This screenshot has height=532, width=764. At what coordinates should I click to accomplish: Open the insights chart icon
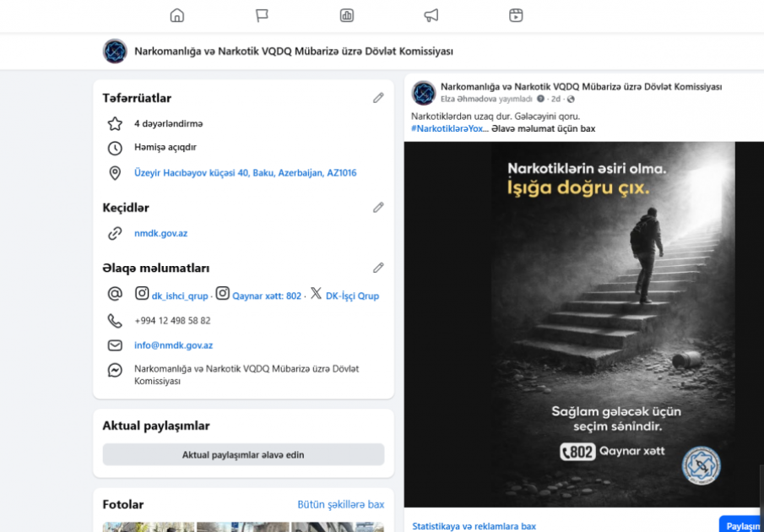(x=346, y=15)
